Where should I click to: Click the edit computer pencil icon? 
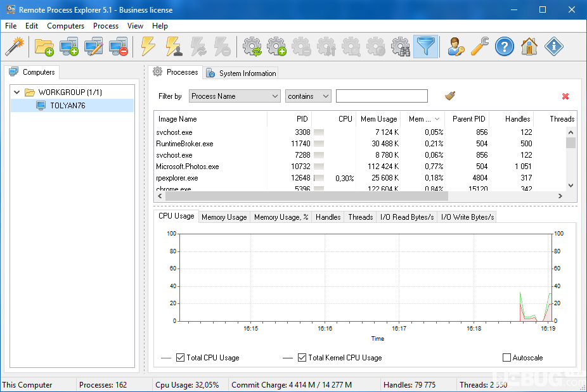94,47
